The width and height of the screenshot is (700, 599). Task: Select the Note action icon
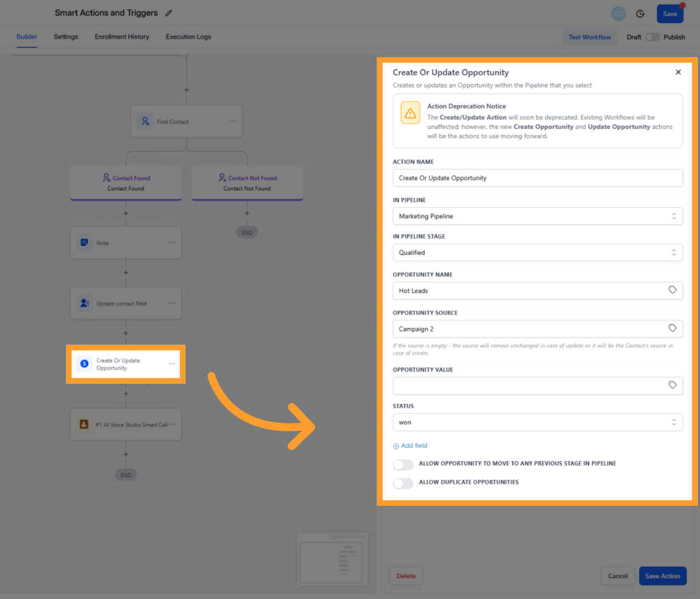(84, 242)
